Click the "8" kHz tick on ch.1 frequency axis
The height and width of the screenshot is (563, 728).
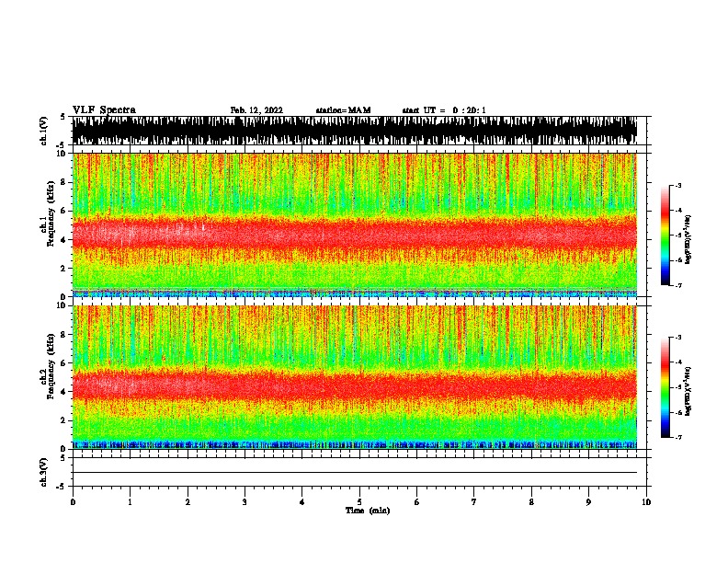(x=64, y=182)
